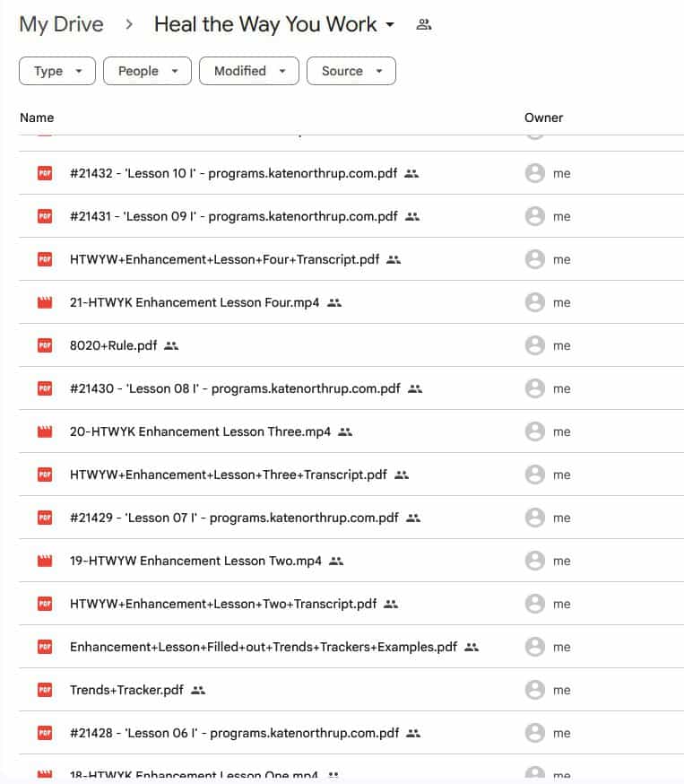This screenshot has height=784, width=684.
Task: Click video icon for 21-HTWYK Enhancement Lesson Four.mp4
Action: click(x=45, y=302)
